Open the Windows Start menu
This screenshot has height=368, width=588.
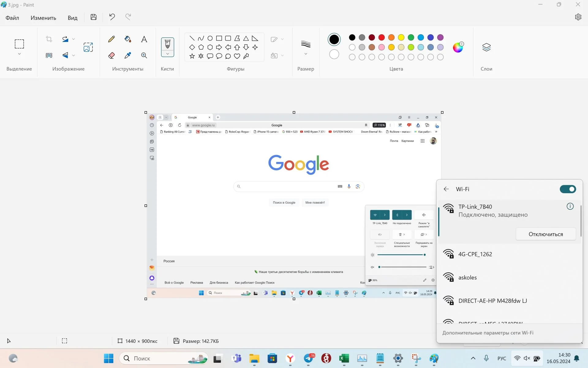(x=108, y=358)
